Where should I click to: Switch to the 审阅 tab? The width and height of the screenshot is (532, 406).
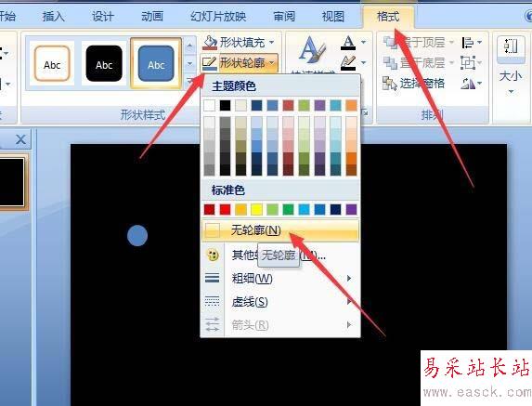click(x=284, y=17)
